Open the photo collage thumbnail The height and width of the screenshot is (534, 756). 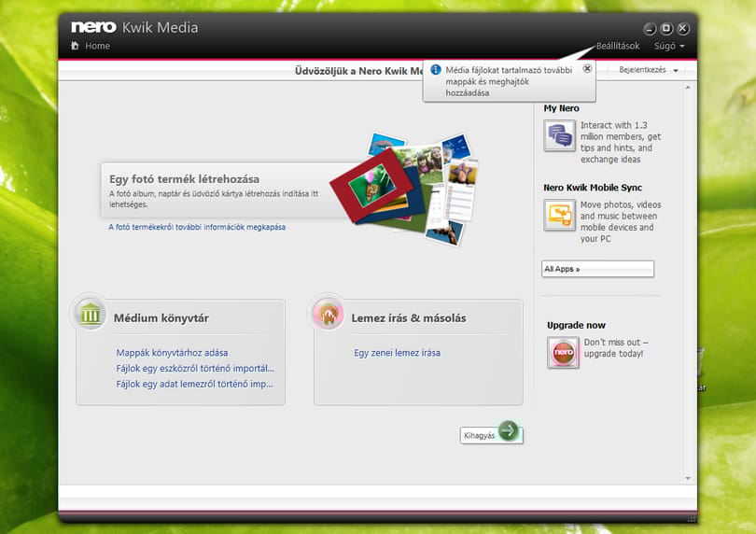[405, 190]
